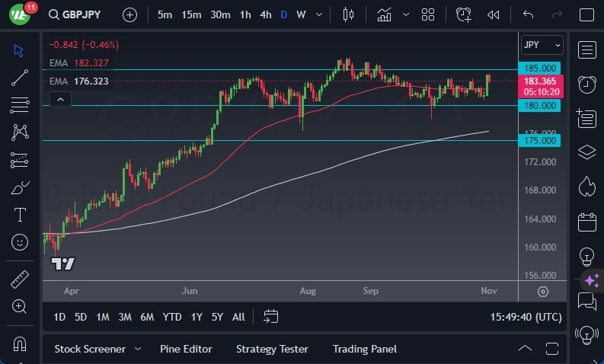Select the 30m timeframe

tap(220, 14)
